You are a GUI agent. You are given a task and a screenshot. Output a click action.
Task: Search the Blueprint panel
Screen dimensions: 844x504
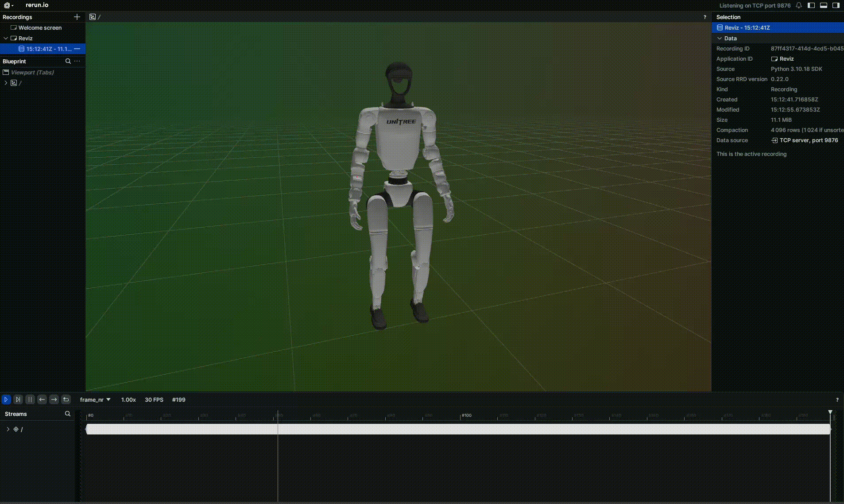pos(68,61)
